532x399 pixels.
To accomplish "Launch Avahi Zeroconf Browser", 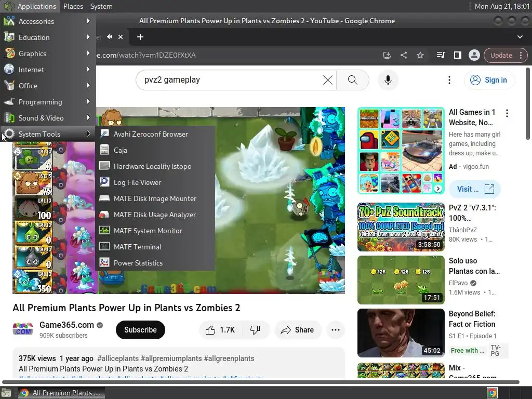I will coord(155,134).
